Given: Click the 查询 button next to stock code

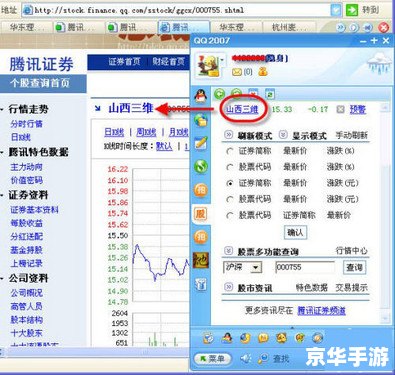Looking at the screenshot, I should click(354, 267).
